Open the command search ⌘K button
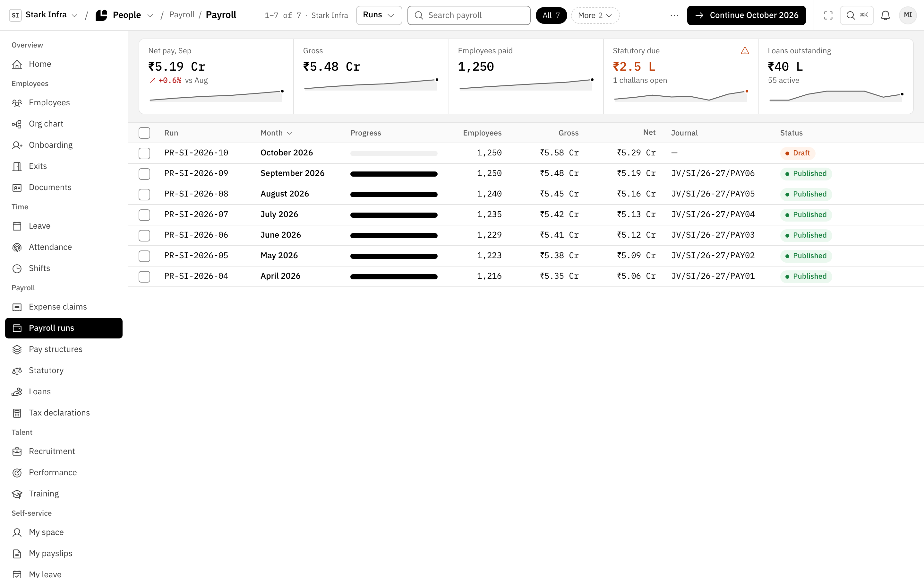This screenshot has width=924, height=578. coord(856,15)
